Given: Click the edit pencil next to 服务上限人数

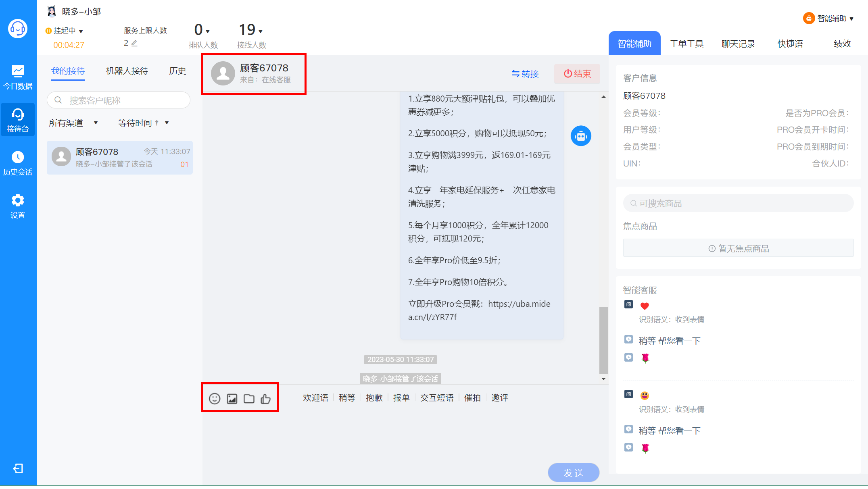Looking at the screenshot, I should (134, 43).
